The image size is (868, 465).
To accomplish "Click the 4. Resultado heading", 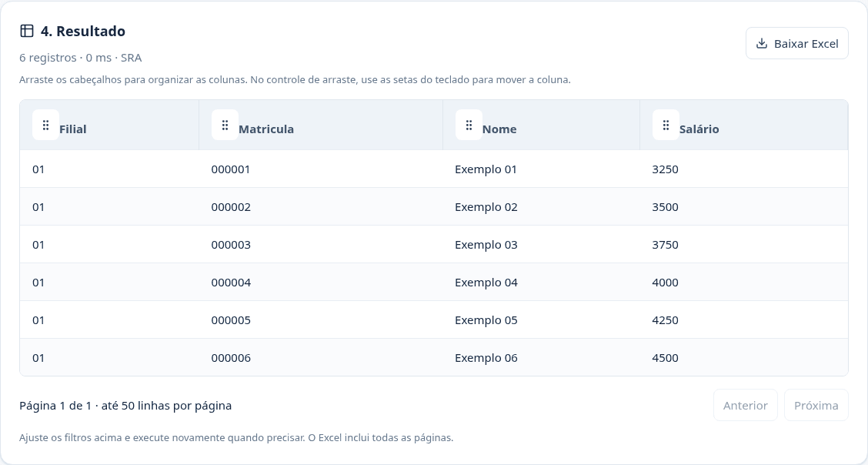I will pyautogui.click(x=83, y=31).
